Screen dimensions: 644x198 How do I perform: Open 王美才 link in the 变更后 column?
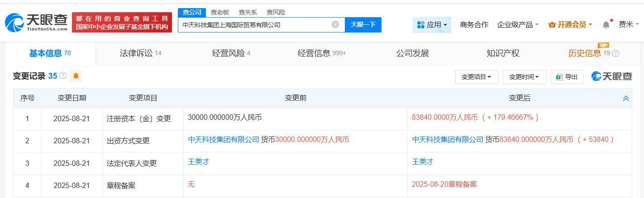pyautogui.click(x=422, y=161)
